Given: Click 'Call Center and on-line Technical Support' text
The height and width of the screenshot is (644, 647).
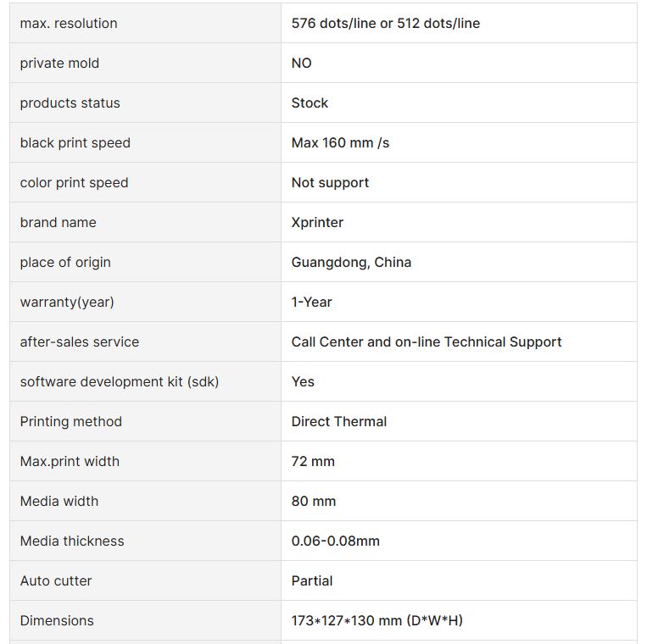Looking at the screenshot, I should pos(426,341).
